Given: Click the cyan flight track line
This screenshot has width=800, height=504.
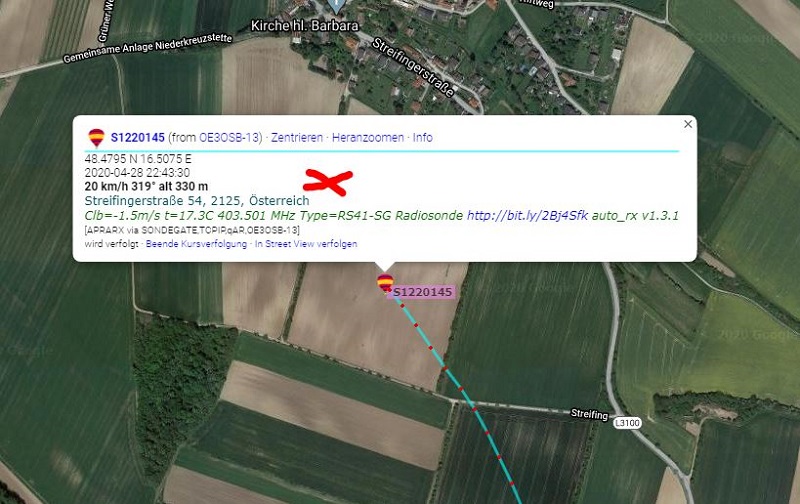Looking at the screenshot, I should pyautogui.click(x=462, y=393).
